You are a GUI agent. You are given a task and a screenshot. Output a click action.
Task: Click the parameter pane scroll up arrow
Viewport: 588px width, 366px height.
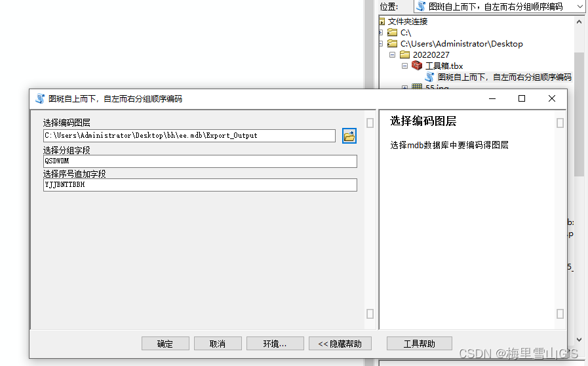tap(370, 123)
